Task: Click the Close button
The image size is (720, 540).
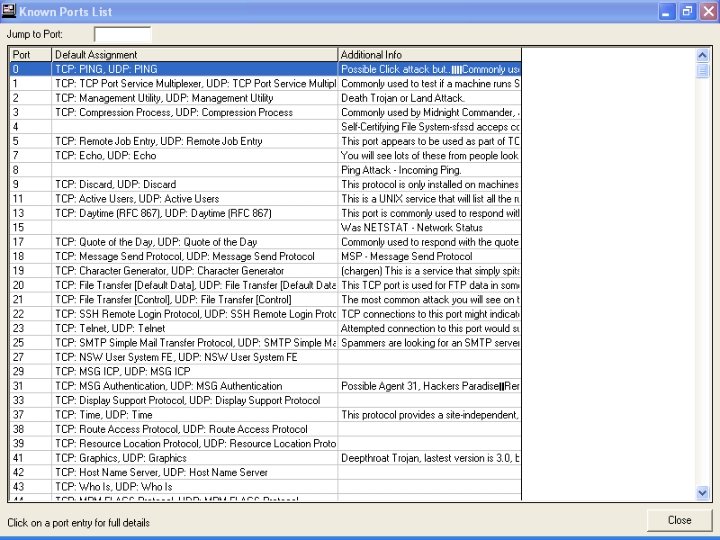Action: 679,520
